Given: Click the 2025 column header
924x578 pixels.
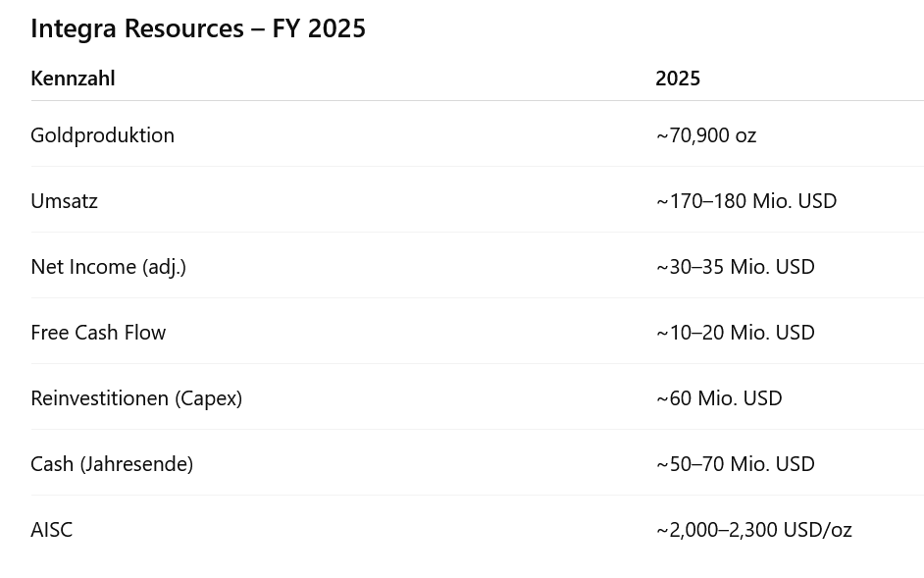Looking at the screenshot, I should (678, 79).
